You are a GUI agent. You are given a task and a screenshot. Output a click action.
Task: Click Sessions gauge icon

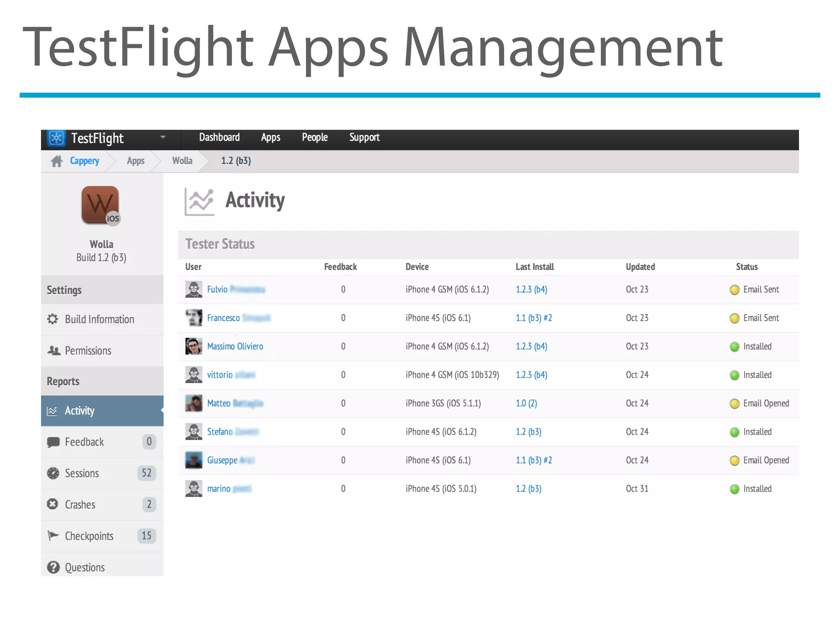tap(53, 473)
